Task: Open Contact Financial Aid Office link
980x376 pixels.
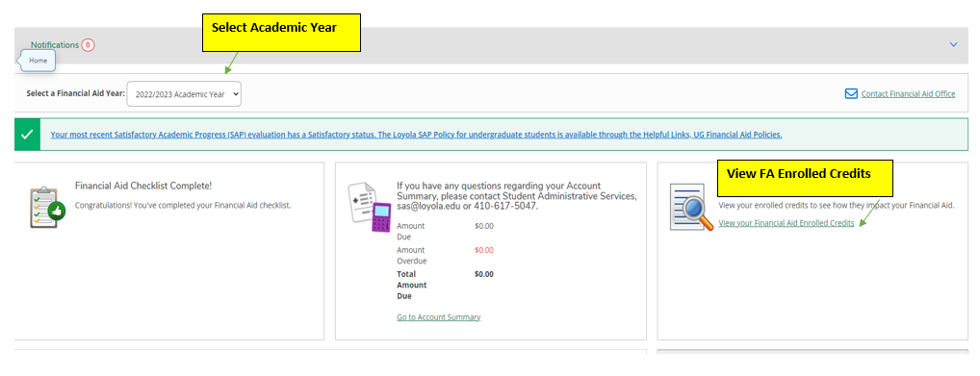Action: (908, 93)
